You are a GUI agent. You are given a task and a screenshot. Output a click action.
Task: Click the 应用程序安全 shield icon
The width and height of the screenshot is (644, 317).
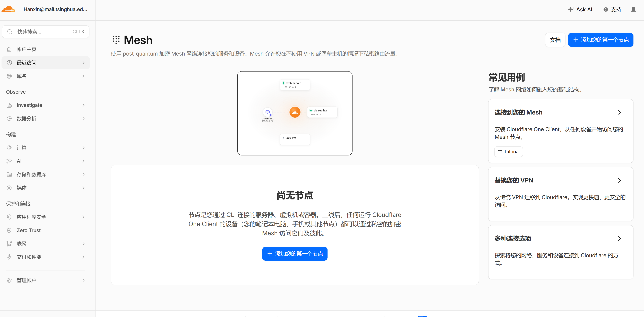point(9,217)
